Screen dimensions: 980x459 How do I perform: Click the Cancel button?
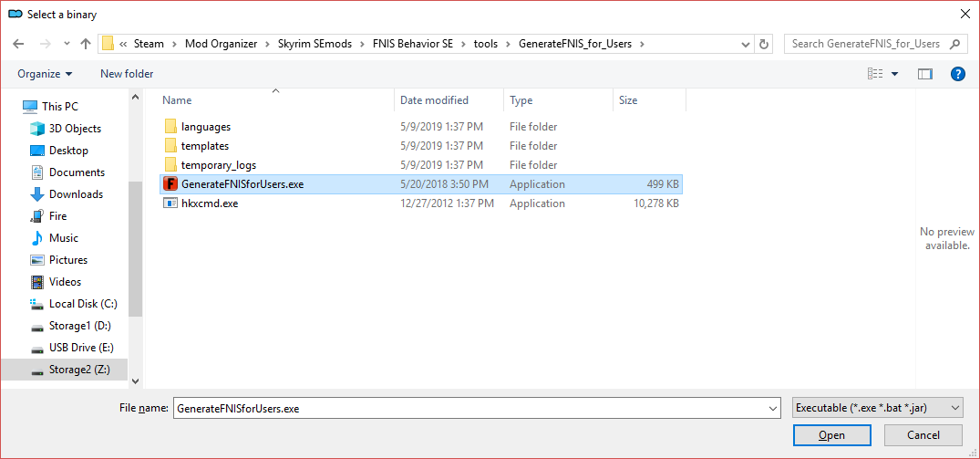(x=923, y=434)
